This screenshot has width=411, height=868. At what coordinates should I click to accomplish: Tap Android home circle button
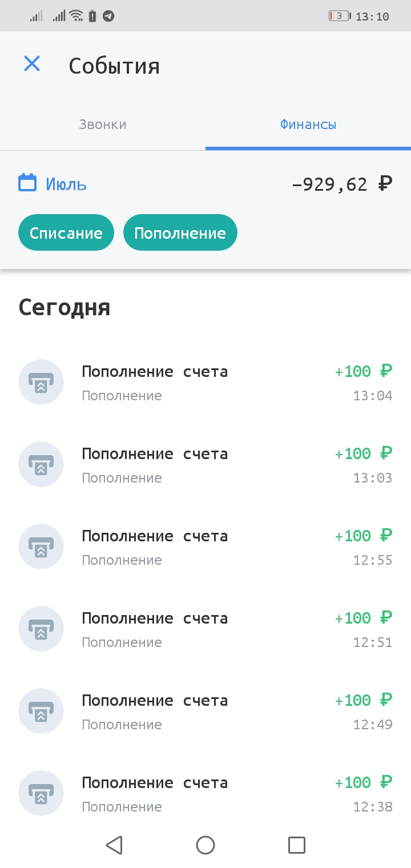pos(205,845)
